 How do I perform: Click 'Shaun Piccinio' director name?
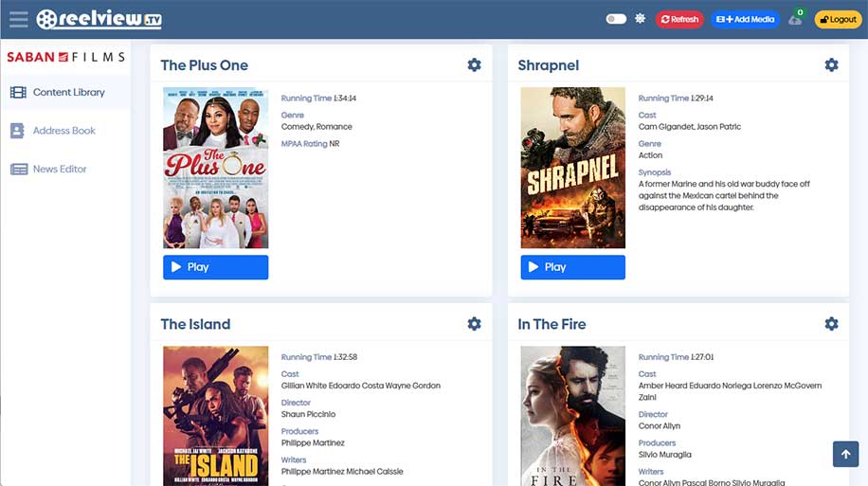(x=308, y=414)
